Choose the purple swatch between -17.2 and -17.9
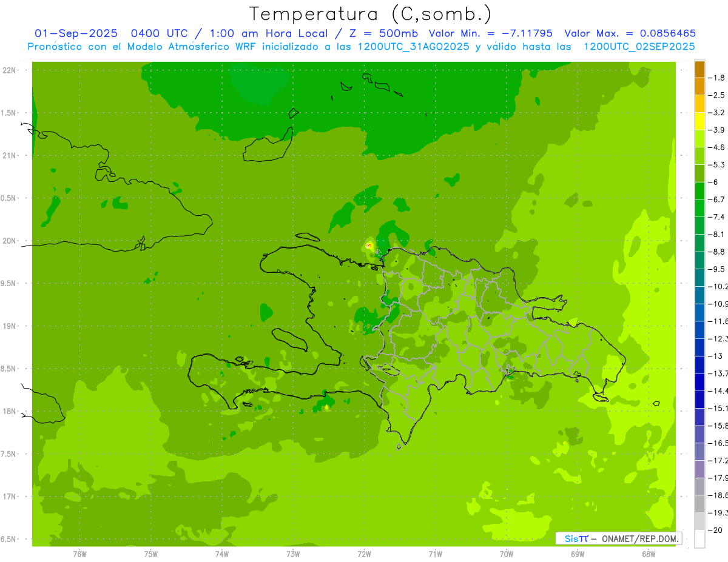728x562 pixels. click(699, 469)
